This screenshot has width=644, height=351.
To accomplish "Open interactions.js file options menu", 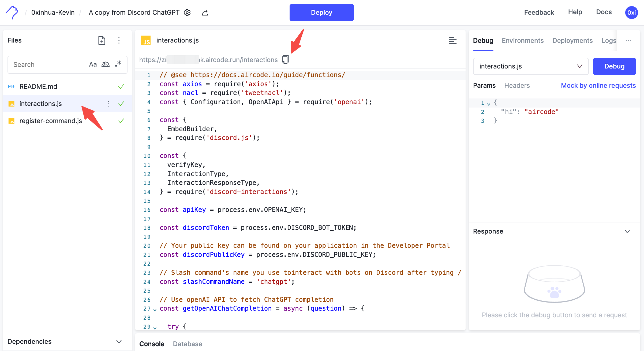I will click(108, 104).
